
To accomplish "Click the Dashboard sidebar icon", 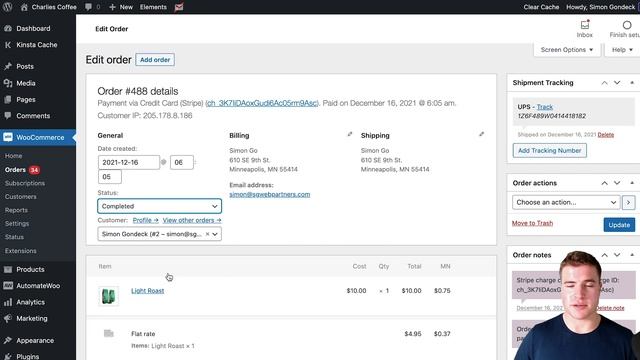I will click(8, 29).
